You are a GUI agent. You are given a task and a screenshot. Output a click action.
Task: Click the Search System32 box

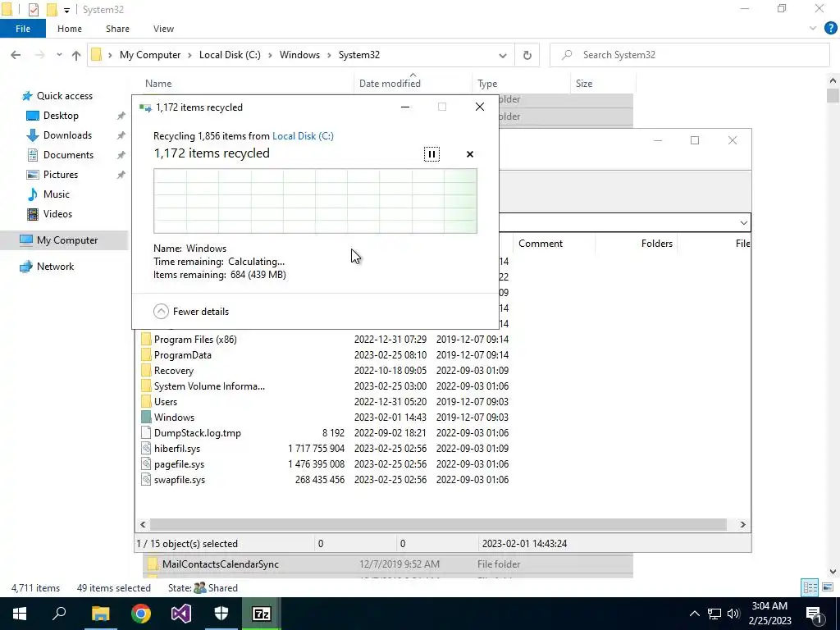(x=689, y=55)
